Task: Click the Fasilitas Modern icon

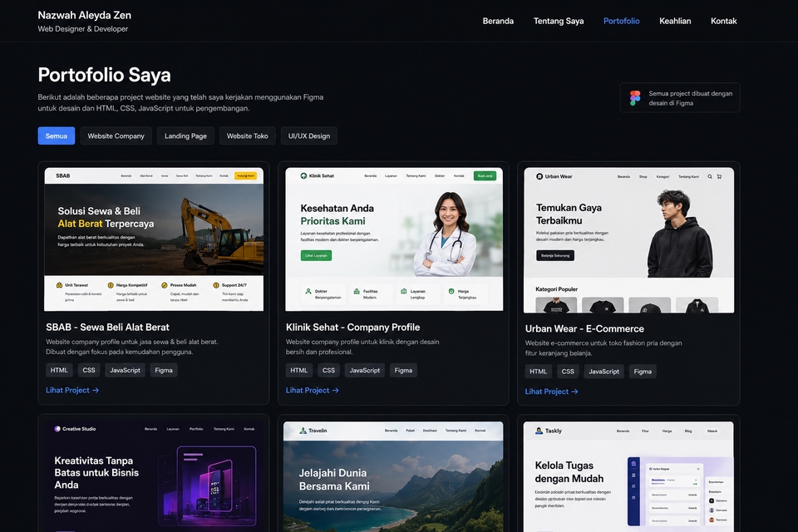Action: 357,292
